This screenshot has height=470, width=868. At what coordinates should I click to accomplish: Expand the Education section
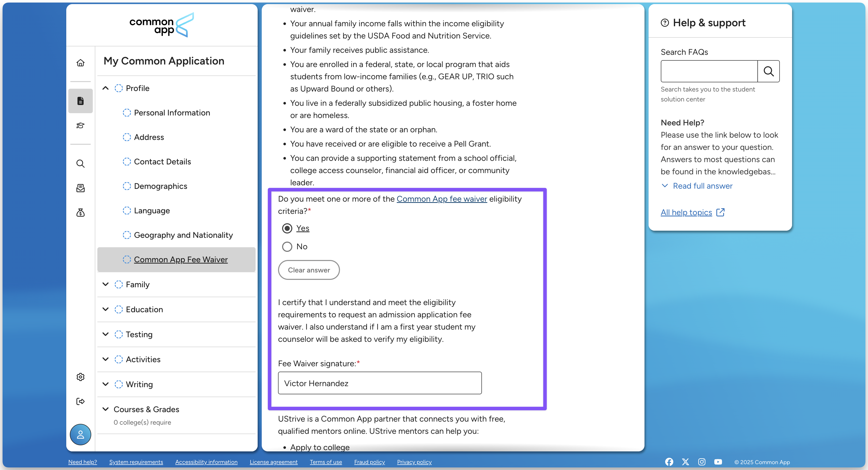point(106,309)
